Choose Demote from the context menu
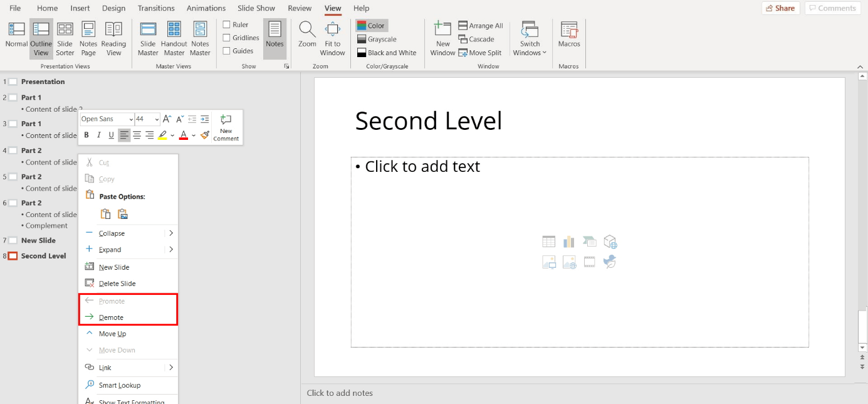The height and width of the screenshot is (404, 868). pos(112,317)
